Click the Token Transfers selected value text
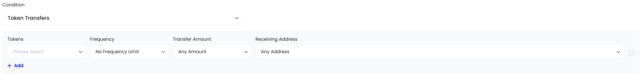 pyautogui.click(x=28, y=18)
